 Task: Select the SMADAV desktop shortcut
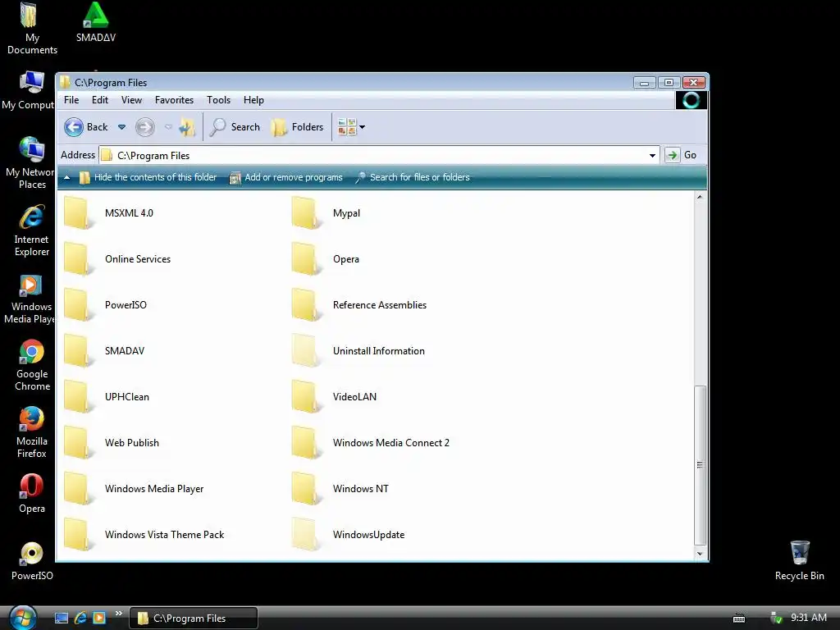tap(96, 22)
